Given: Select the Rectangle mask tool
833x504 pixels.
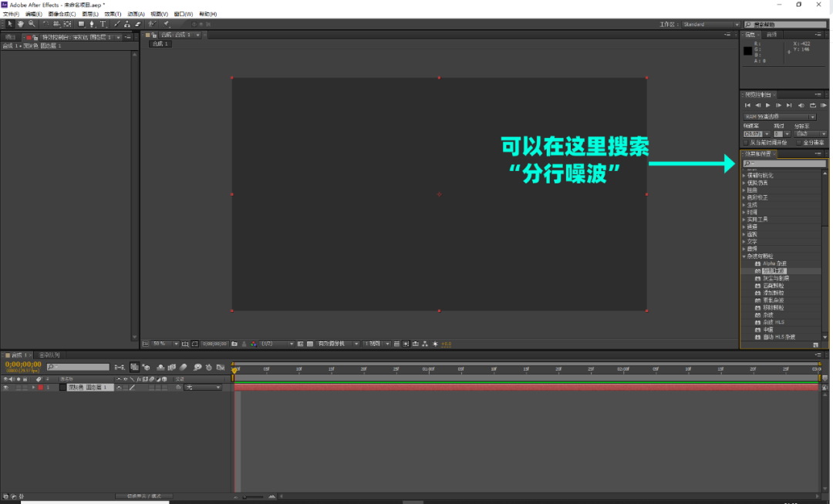Looking at the screenshot, I should 81,24.
